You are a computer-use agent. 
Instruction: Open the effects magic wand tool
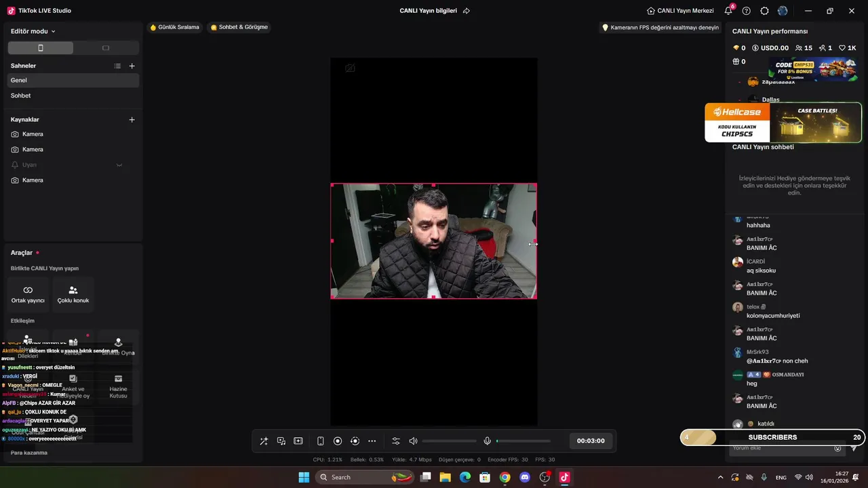264,441
